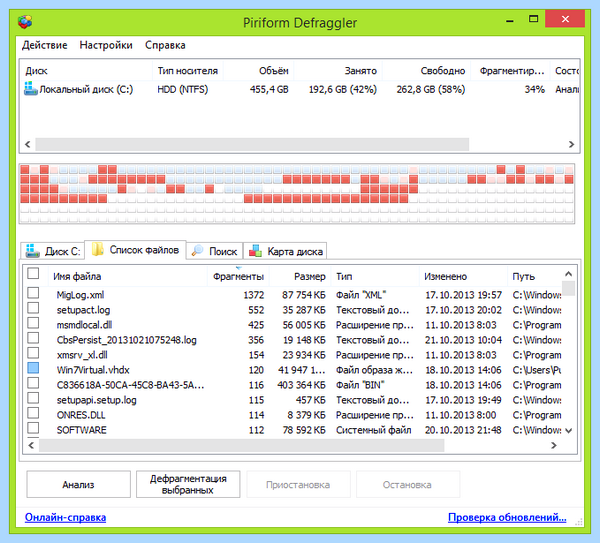This screenshot has height=543, width=600.
Task: Check the box for xmsrv_xl.dll
Action: 33,353
